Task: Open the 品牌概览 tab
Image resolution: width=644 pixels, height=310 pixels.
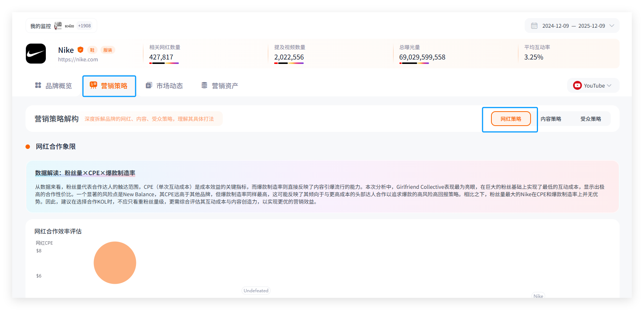Action: click(58, 86)
